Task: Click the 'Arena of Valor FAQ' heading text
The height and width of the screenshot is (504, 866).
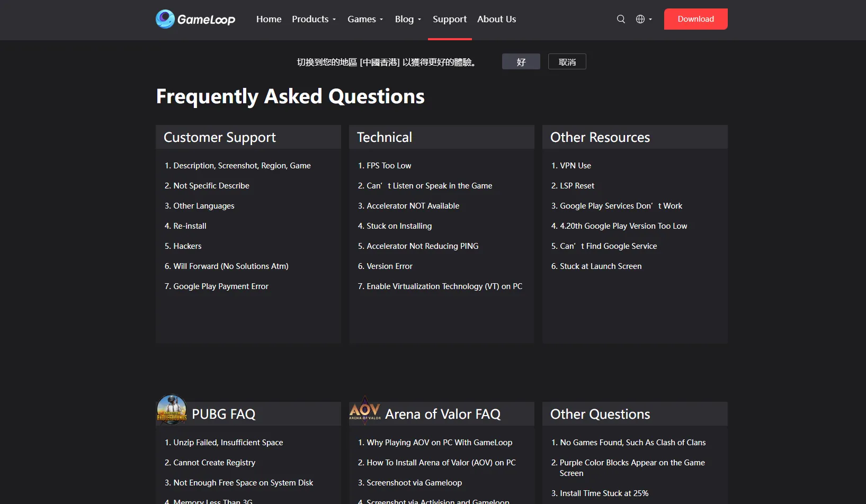Action: click(443, 414)
